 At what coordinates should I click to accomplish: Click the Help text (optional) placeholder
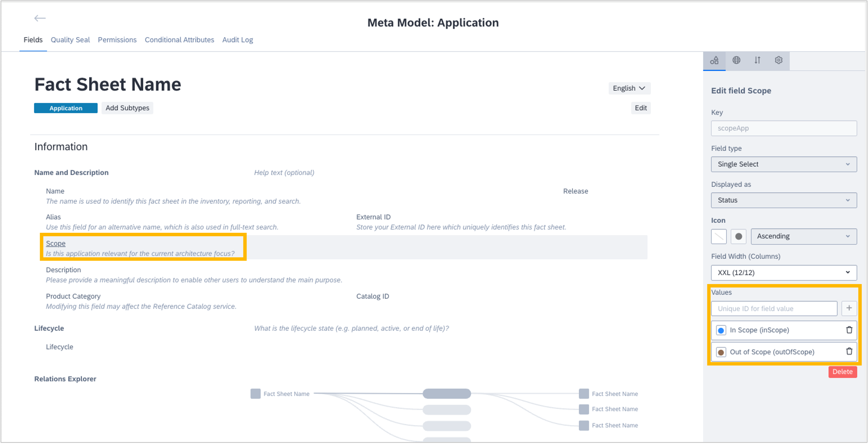pyautogui.click(x=284, y=172)
